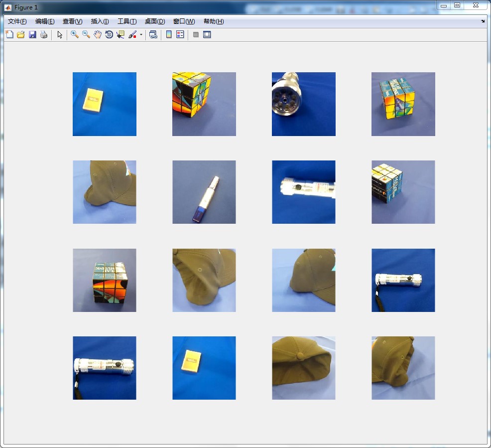
Task: Click the dock figure arrow at menu bar right
Action: (x=483, y=21)
